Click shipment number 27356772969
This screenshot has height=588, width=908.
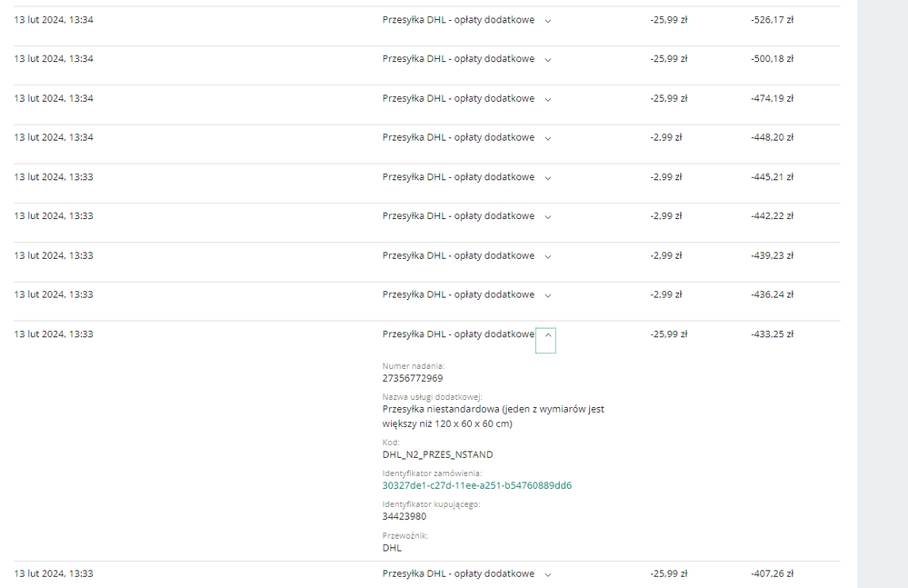click(413, 378)
